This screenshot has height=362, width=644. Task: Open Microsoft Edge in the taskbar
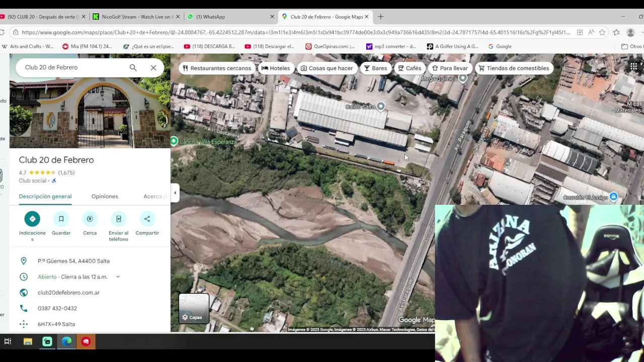(x=66, y=342)
